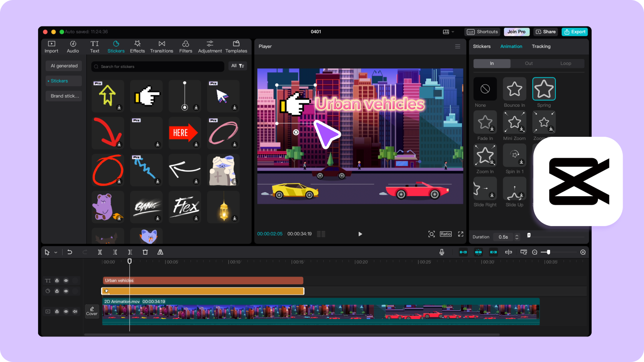Select the Text tool
Image resolution: width=644 pixels, height=362 pixels.
tap(94, 46)
